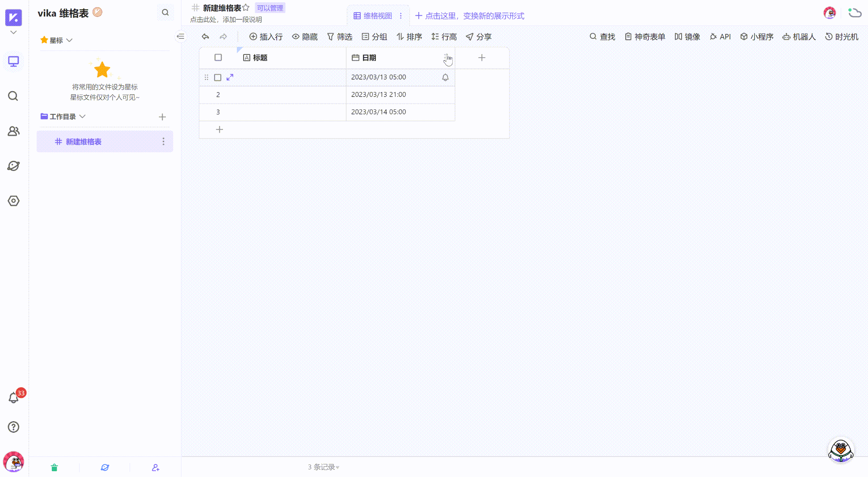
Task: Open the 查找 search in table
Action: pyautogui.click(x=602, y=37)
